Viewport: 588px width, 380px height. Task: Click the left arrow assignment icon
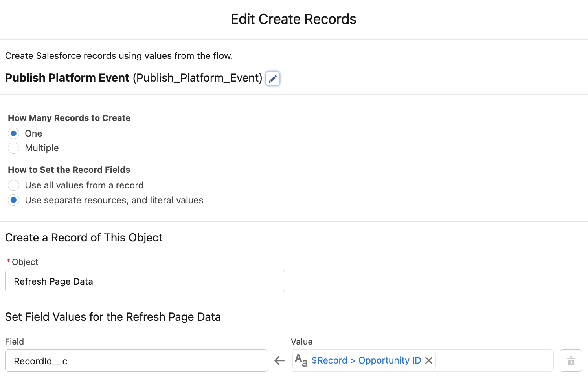[x=279, y=361]
